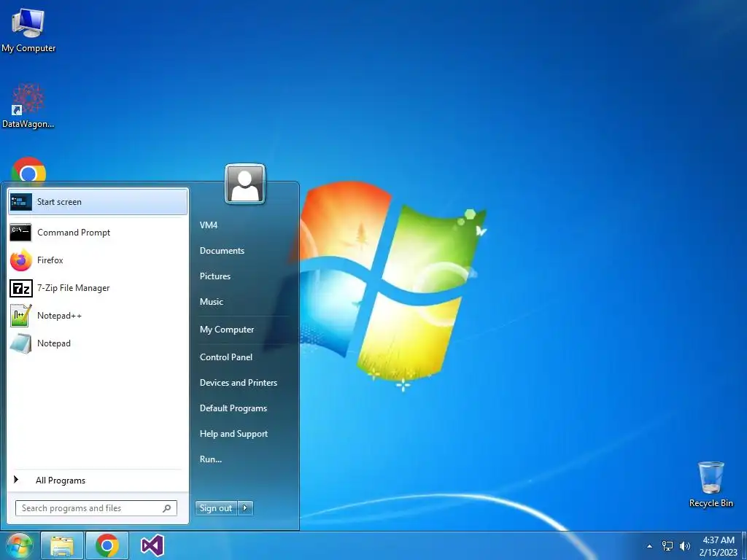This screenshot has width=747, height=560.
Task: Open Control Panel
Action: pos(226,357)
